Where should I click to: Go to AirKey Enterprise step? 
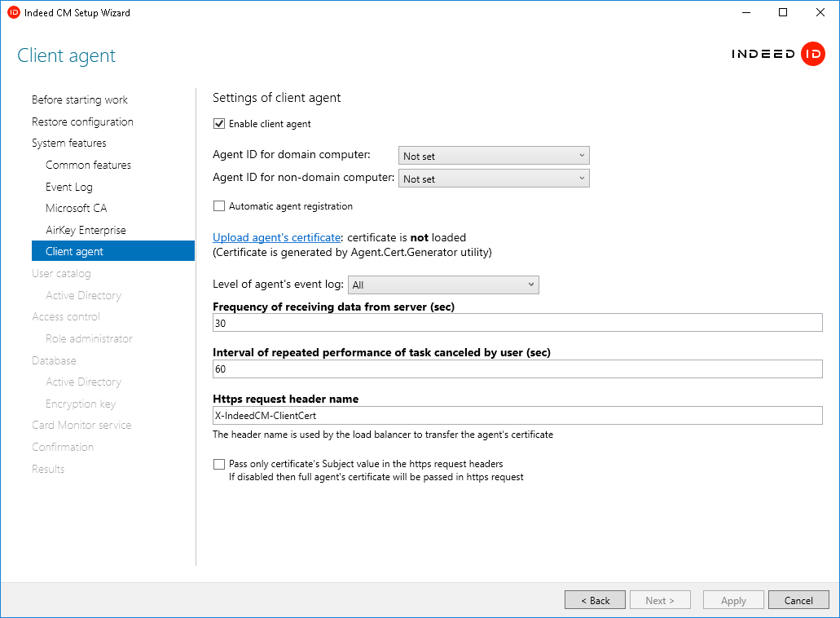(x=86, y=230)
